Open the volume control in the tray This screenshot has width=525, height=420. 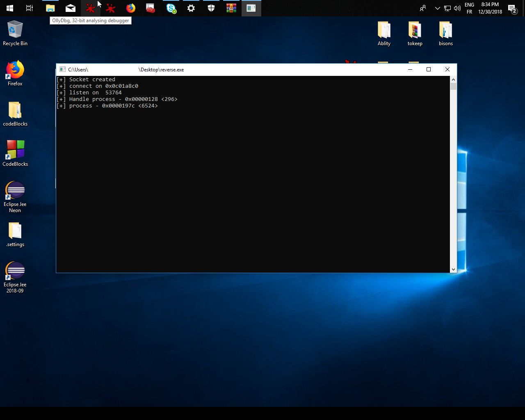[x=457, y=8]
